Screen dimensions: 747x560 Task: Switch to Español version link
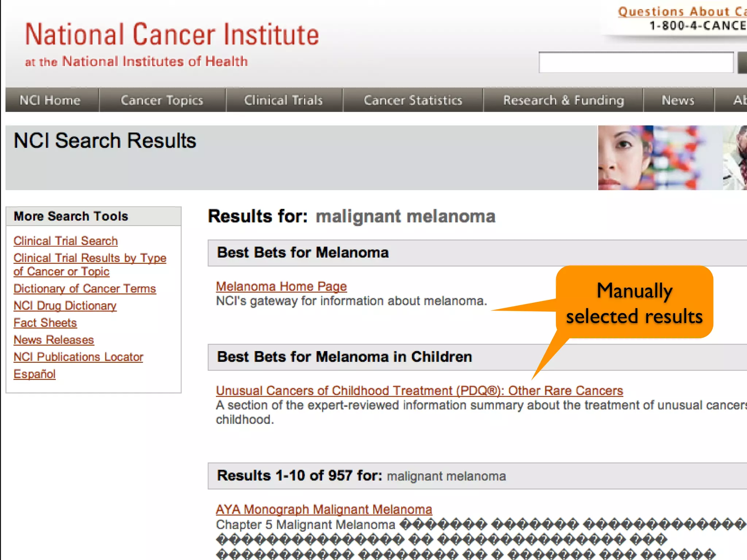click(35, 374)
